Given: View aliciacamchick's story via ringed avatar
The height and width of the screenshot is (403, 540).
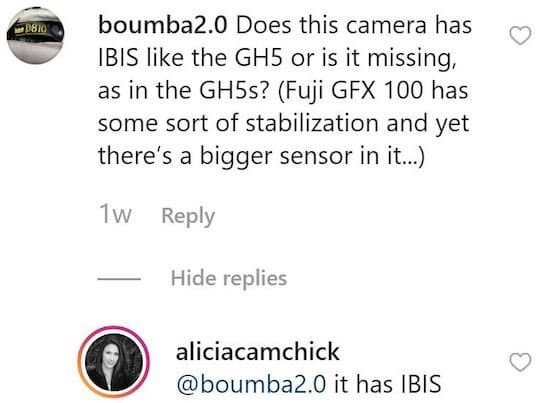Looking at the screenshot, I should (114, 362).
